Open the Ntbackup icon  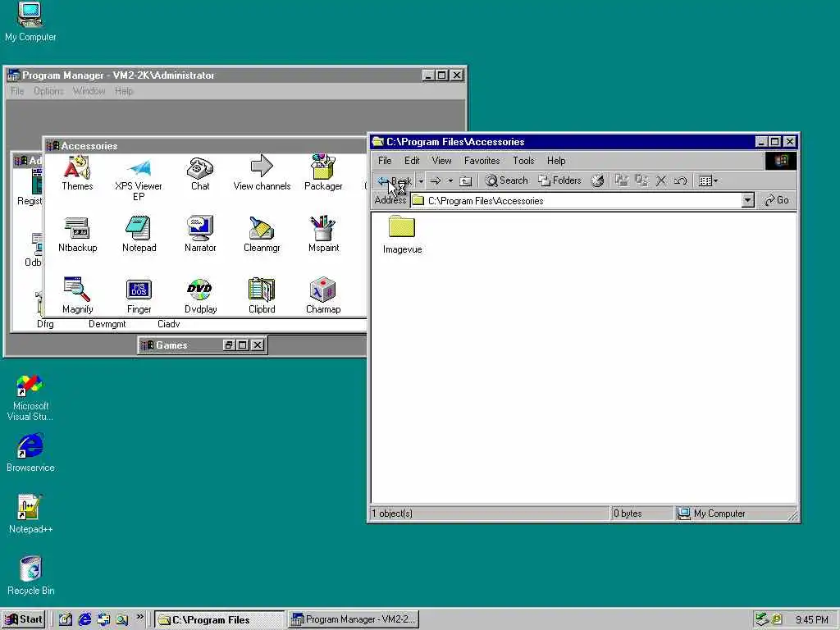click(77, 234)
